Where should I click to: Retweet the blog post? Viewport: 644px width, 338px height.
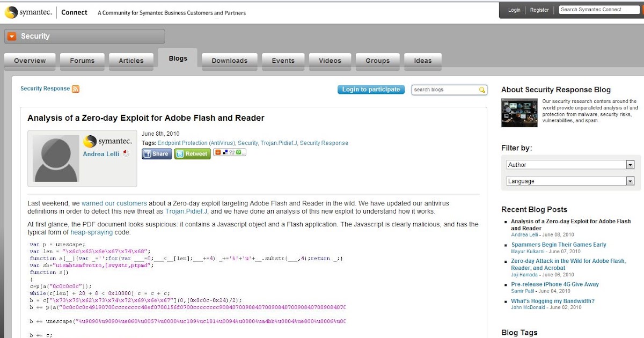(193, 154)
